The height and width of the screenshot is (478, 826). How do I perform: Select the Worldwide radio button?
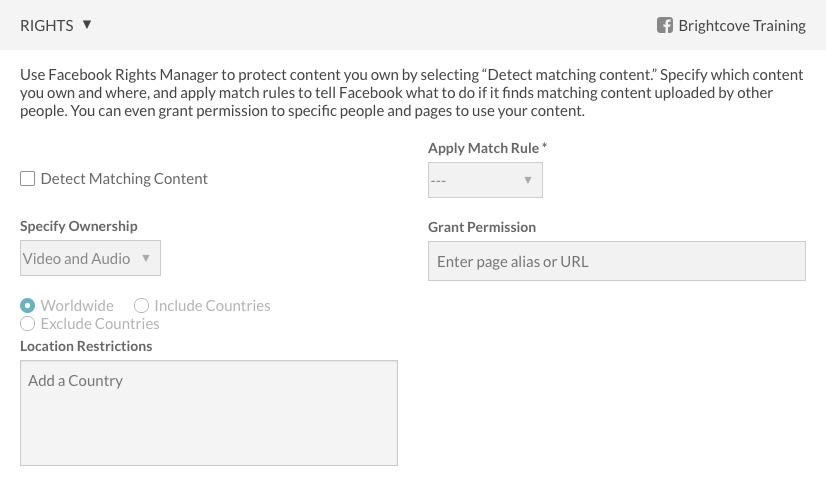click(28, 306)
